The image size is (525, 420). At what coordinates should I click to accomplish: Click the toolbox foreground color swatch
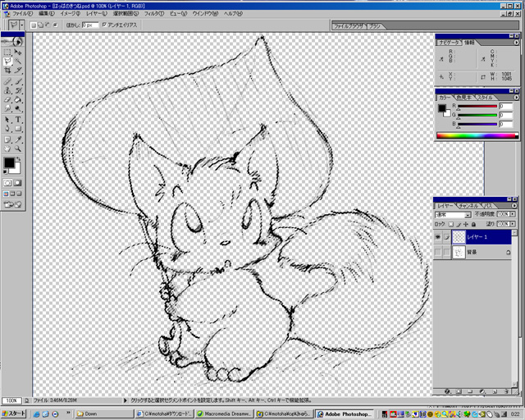click(9, 162)
